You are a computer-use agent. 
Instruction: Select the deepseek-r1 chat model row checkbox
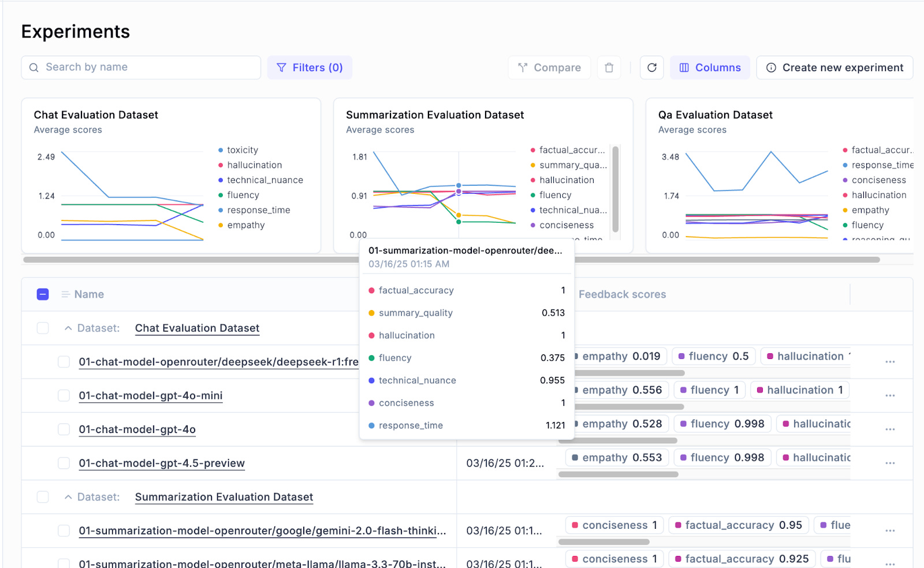(x=64, y=362)
